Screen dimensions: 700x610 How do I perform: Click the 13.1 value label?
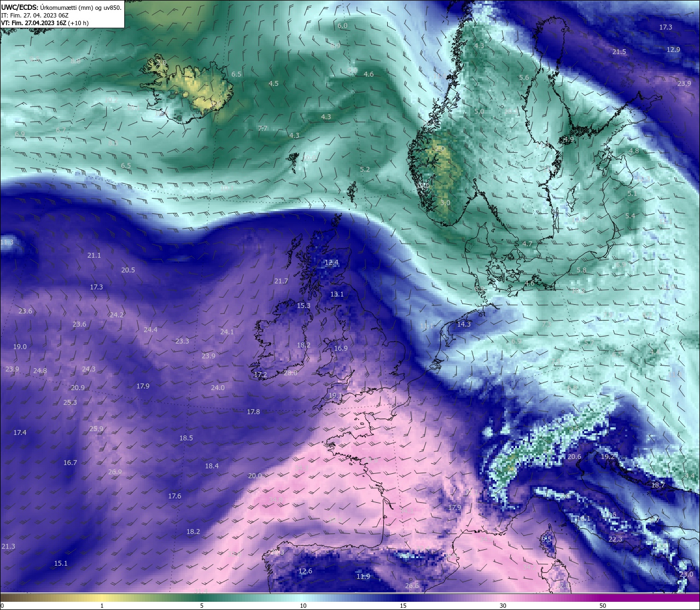pos(337,294)
